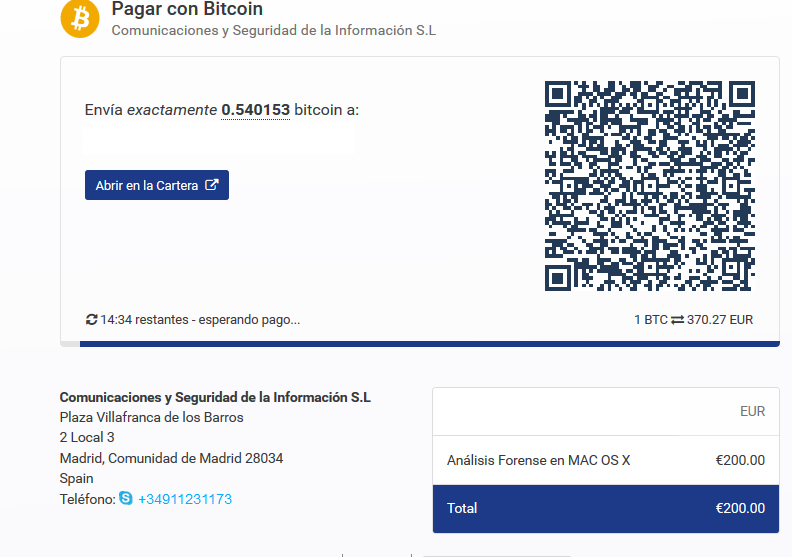Click the orange Bitcoin logo icon

click(80, 19)
